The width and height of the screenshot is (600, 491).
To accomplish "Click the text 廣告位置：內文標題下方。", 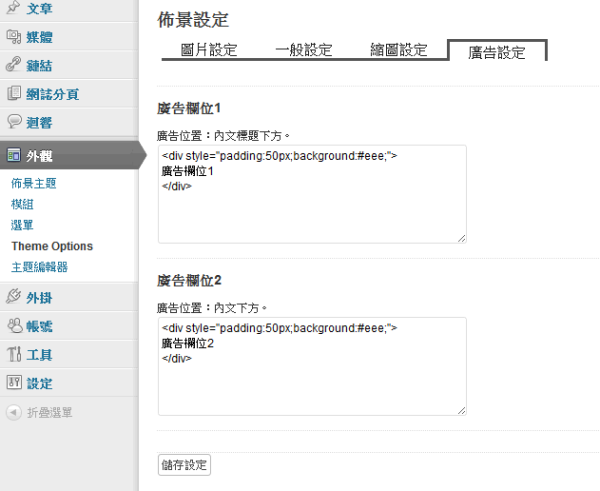I will [x=223, y=135].
